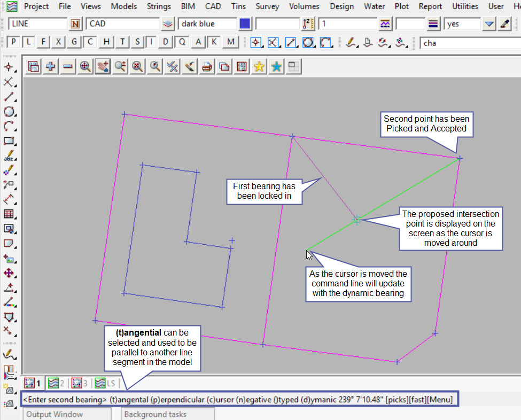The height and width of the screenshot is (420, 521).
Task: Select the circle creation tool in left toolbar
Action: [9, 112]
